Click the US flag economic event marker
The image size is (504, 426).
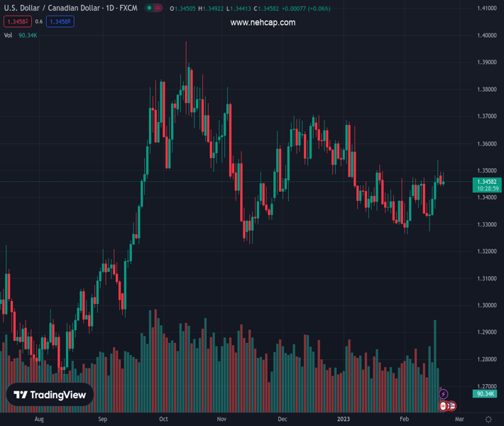pyautogui.click(x=451, y=406)
